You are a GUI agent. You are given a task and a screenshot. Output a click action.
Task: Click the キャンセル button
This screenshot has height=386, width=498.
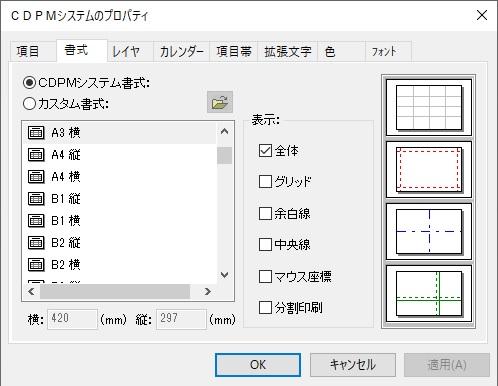point(353,365)
